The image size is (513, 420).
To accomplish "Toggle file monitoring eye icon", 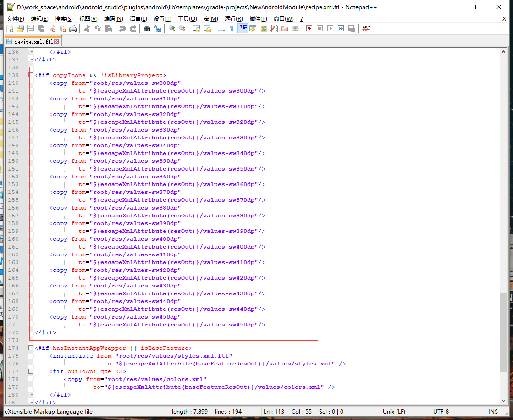I will click(295, 29).
